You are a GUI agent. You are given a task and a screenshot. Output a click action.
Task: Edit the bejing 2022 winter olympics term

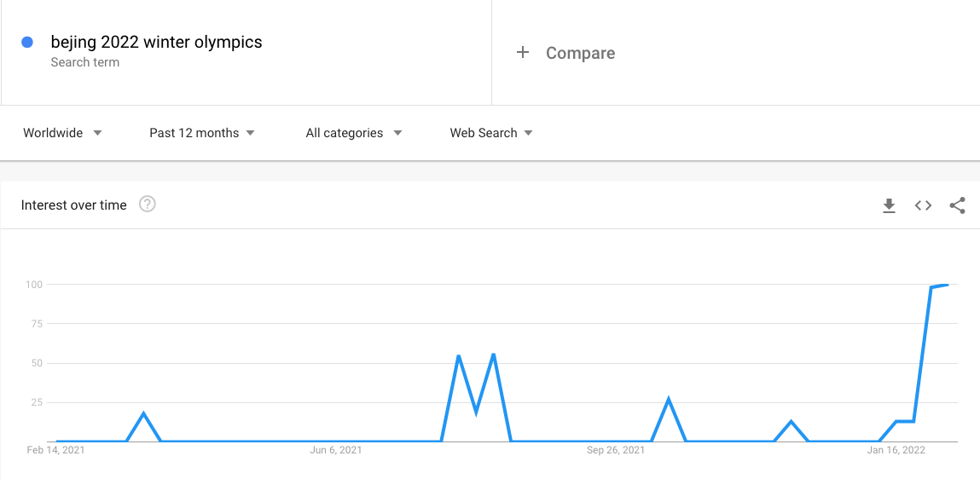[156, 42]
